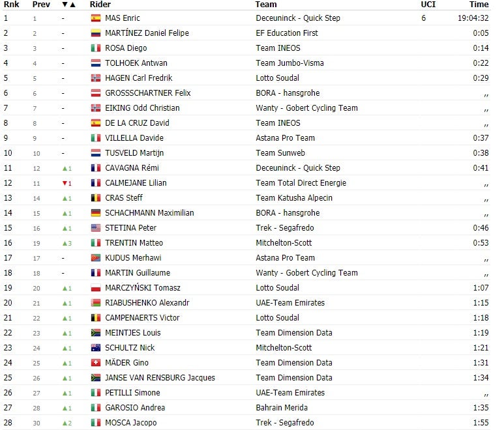Click the German flag beside SCHACHMANN Maximilian

[x=95, y=213]
